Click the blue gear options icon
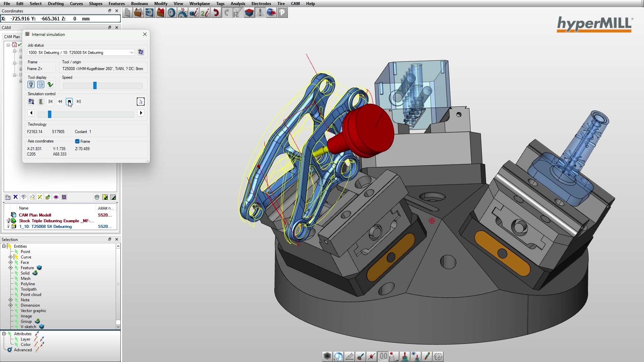Screen dimensions: 644x362 pos(171,13)
